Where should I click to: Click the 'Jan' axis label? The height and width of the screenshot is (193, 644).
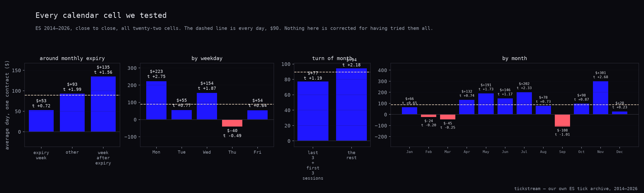coord(410,152)
